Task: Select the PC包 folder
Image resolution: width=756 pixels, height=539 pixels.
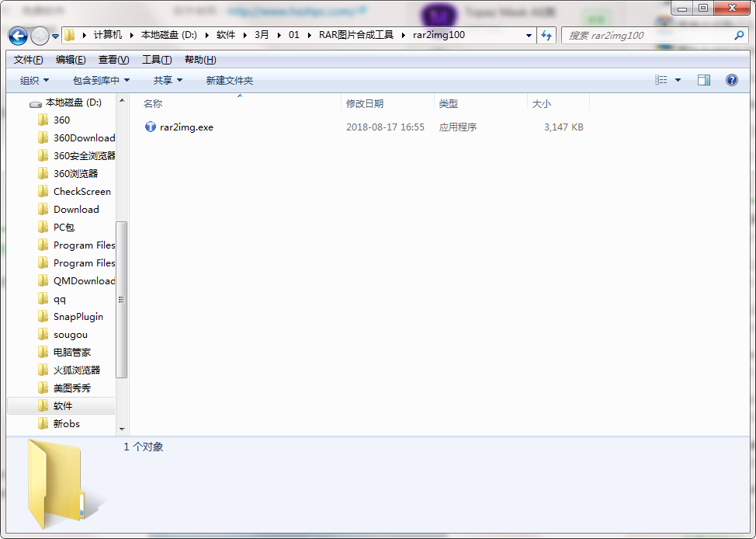Action: point(64,228)
